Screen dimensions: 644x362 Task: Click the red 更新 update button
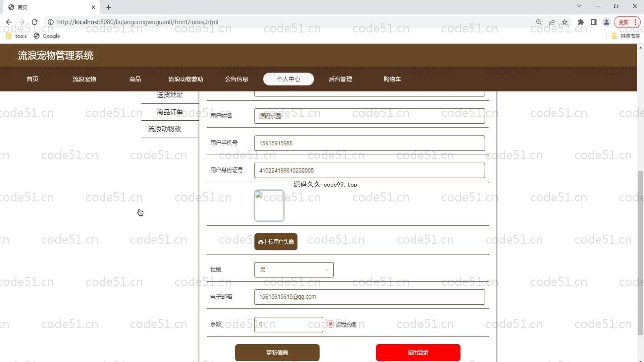(627, 22)
